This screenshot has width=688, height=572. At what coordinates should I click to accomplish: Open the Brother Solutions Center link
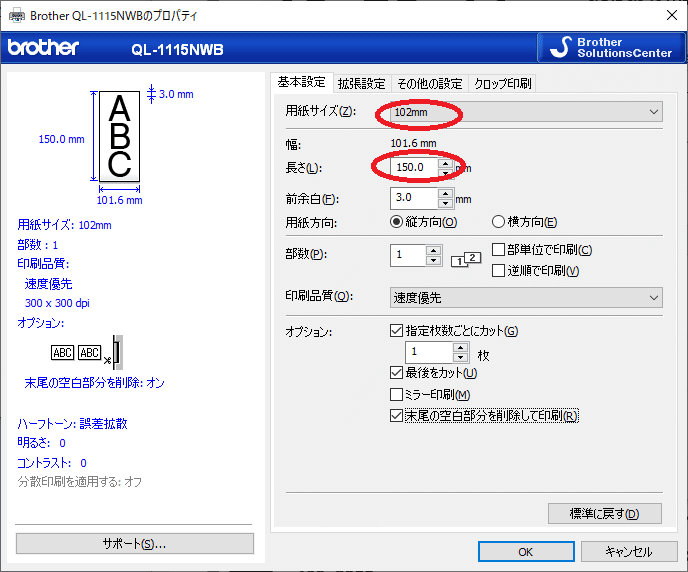pos(611,47)
